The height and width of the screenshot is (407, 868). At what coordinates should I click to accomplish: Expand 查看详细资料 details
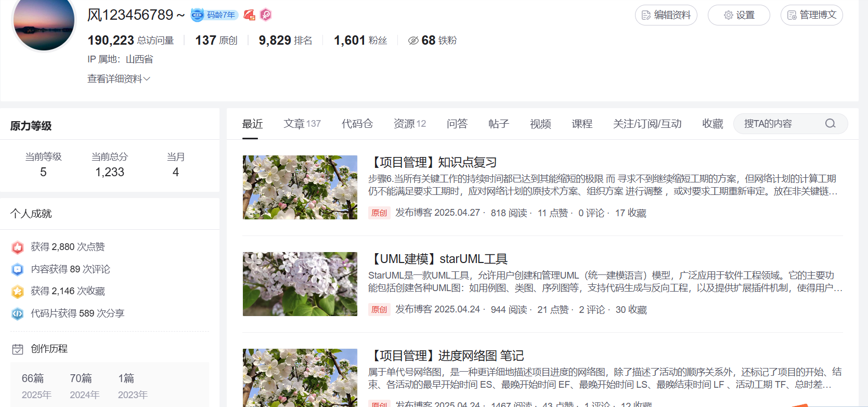119,78
